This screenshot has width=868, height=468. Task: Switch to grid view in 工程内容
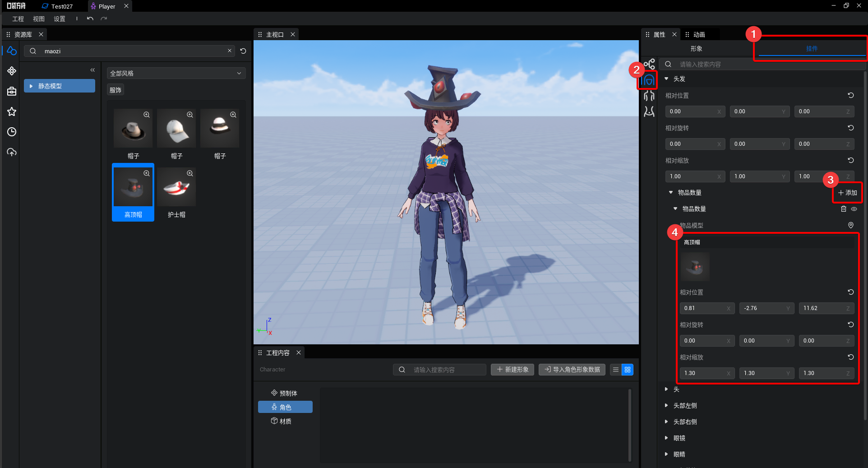(x=628, y=370)
